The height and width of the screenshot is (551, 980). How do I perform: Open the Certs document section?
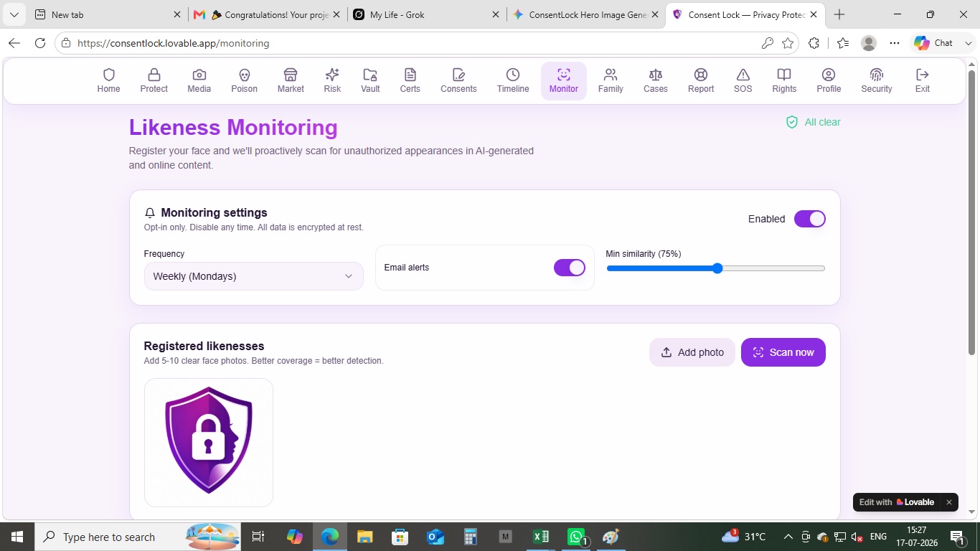[410, 80]
